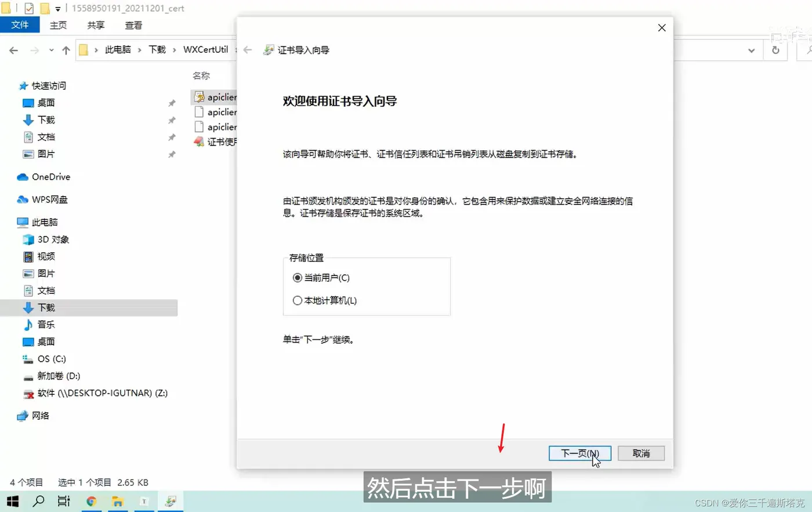812x512 pixels.
Task: Open 视频 folder under 此电脑
Action: pos(46,256)
